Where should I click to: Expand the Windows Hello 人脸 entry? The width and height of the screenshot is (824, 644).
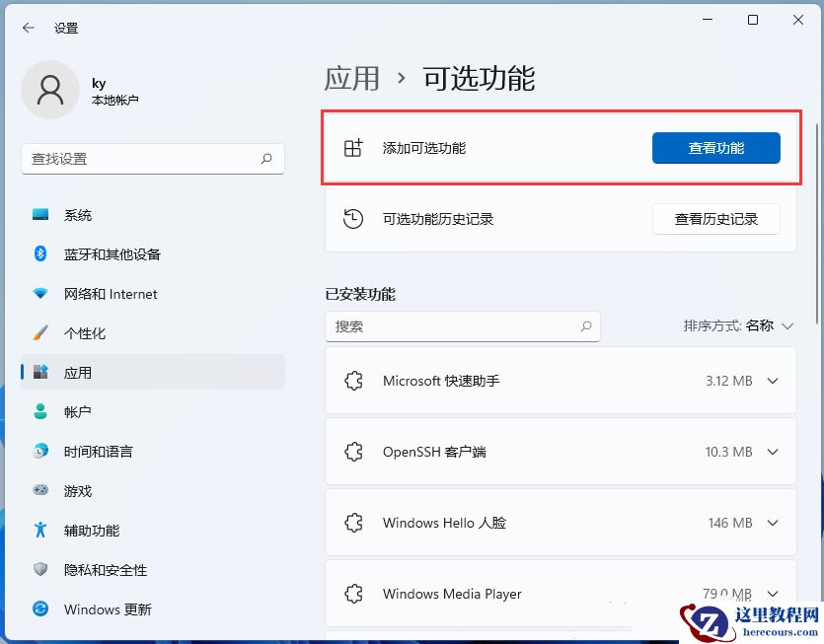(773, 523)
